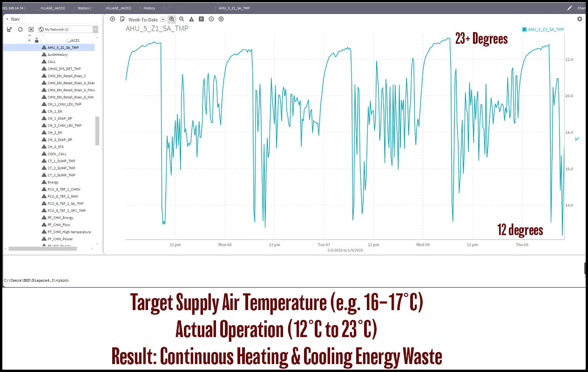Click the Nav tree scroll-down arrow

click(x=97, y=243)
